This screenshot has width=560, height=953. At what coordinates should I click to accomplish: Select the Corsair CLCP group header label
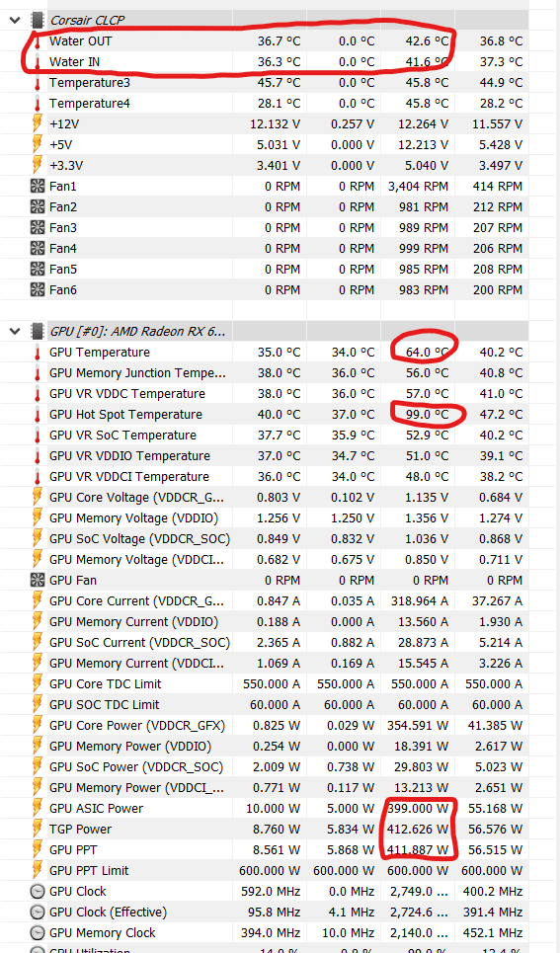click(x=87, y=20)
